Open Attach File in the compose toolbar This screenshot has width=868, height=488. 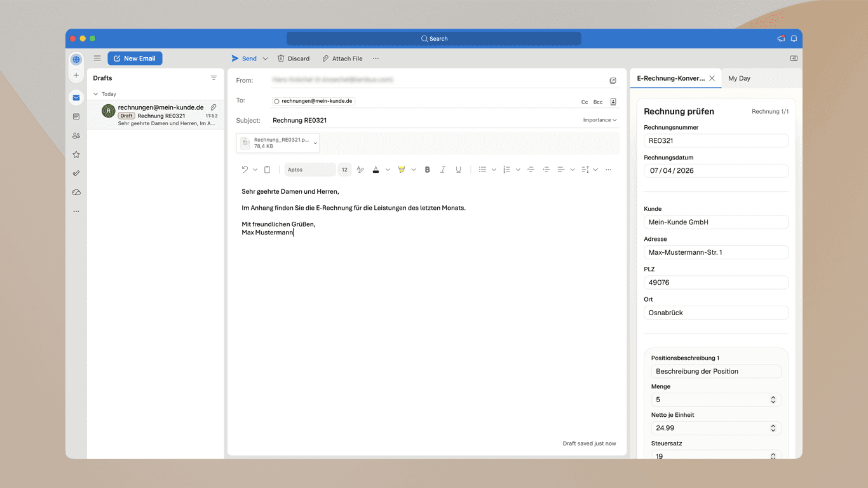coord(342,58)
